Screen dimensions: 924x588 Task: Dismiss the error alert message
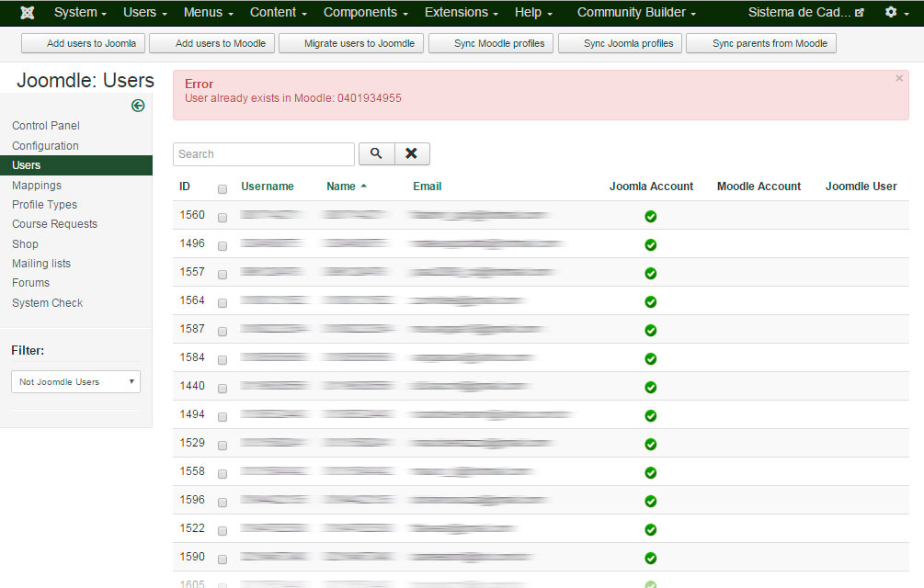point(898,79)
